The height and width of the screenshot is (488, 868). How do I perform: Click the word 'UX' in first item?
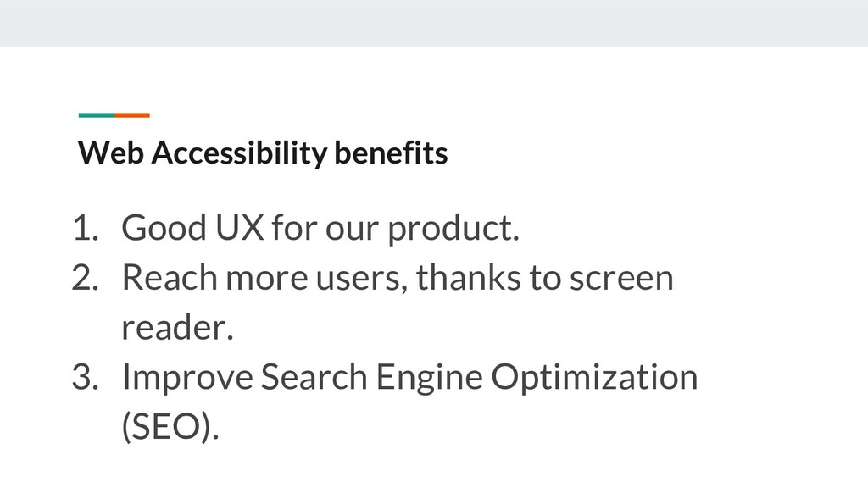pyautogui.click(x=240, y=228)
